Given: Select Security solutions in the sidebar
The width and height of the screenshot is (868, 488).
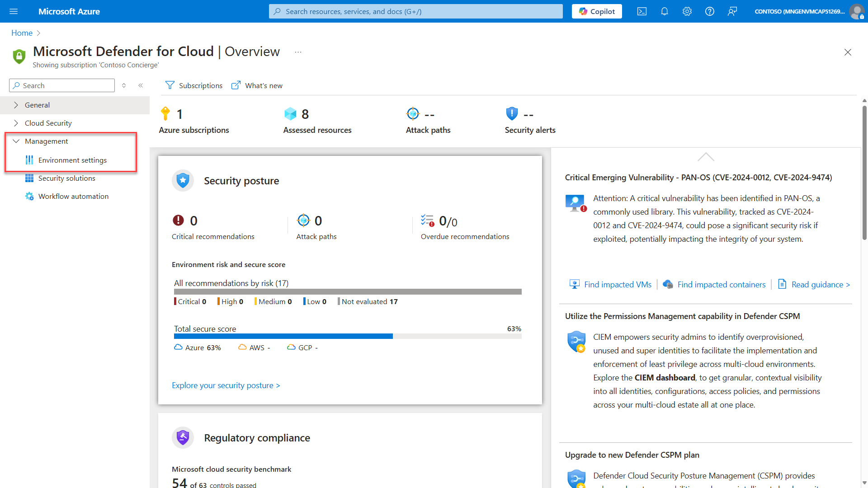Looking at the screenshot, I should point(66,178).
